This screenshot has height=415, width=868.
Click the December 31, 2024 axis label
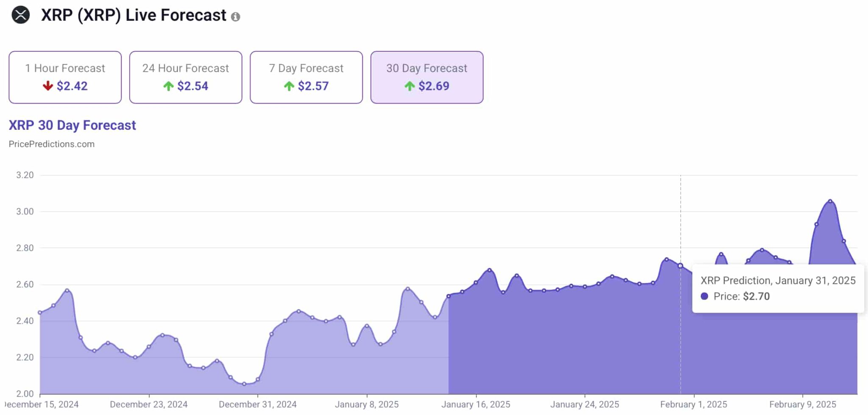(x=258, y=404)
